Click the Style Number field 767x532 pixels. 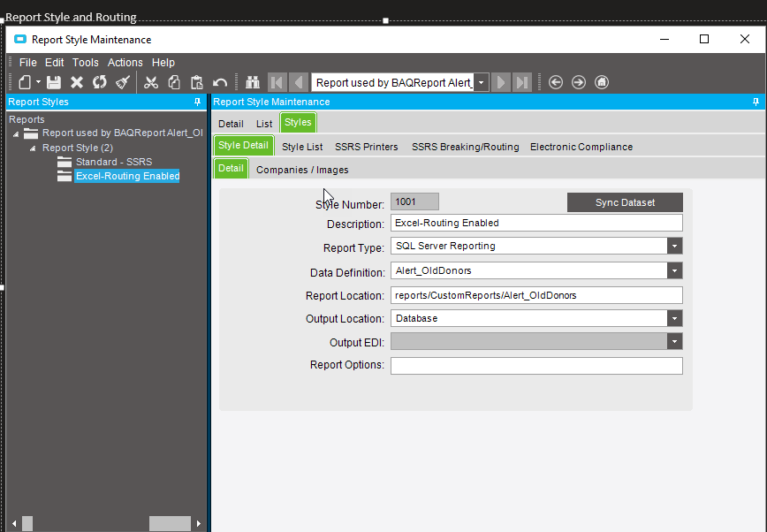414,201
